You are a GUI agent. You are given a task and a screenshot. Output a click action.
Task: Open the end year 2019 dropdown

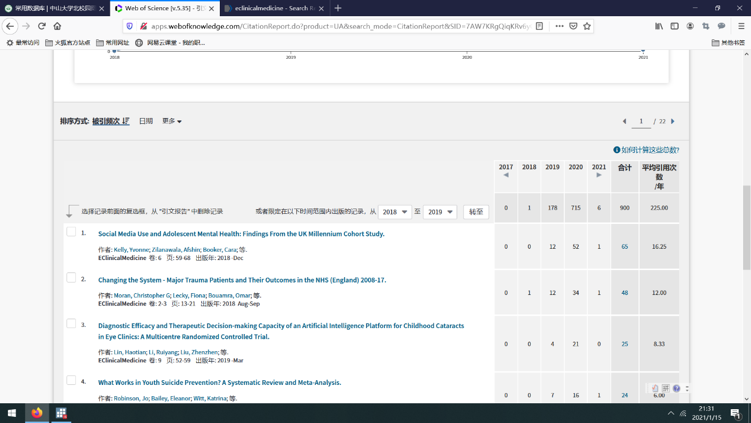(x=441, y=212)
